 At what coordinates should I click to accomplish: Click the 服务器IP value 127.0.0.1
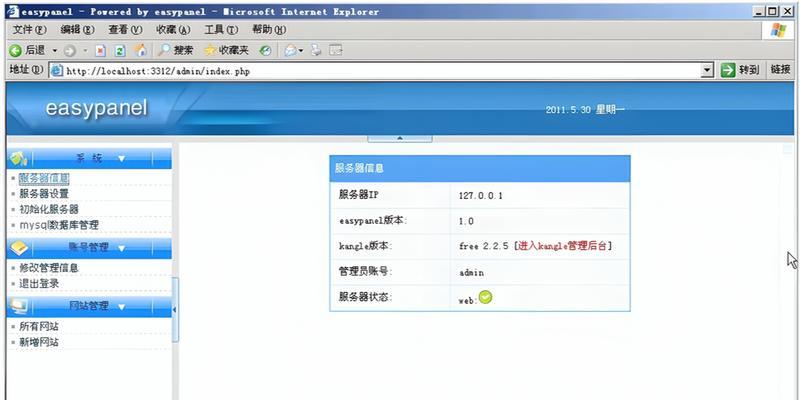tap(481, 195)
